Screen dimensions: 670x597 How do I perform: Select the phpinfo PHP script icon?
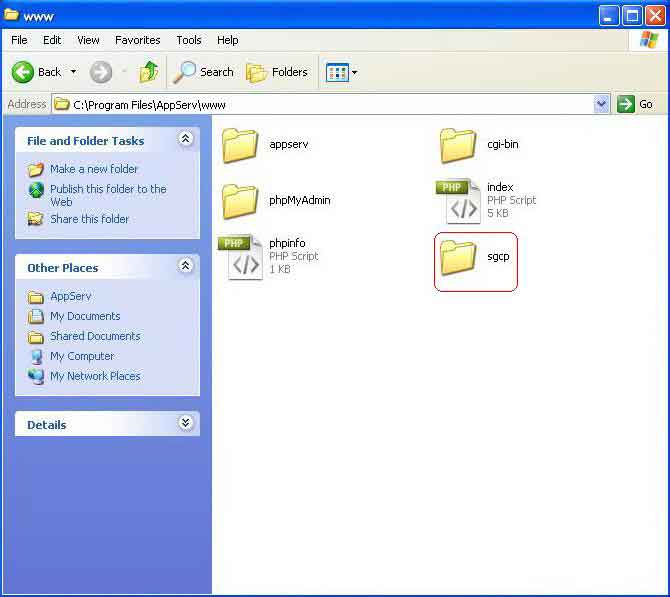pos(240,257)
